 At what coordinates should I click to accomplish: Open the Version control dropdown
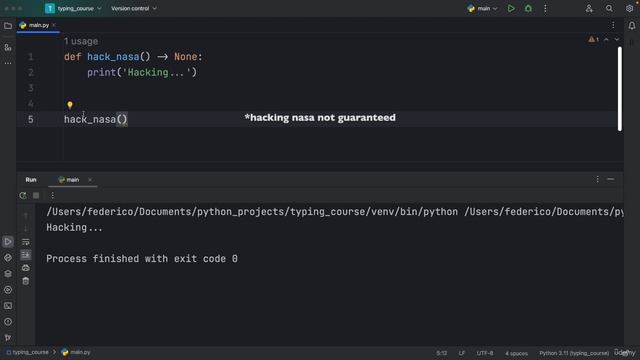pyautogui.click(x=133, y=8)
